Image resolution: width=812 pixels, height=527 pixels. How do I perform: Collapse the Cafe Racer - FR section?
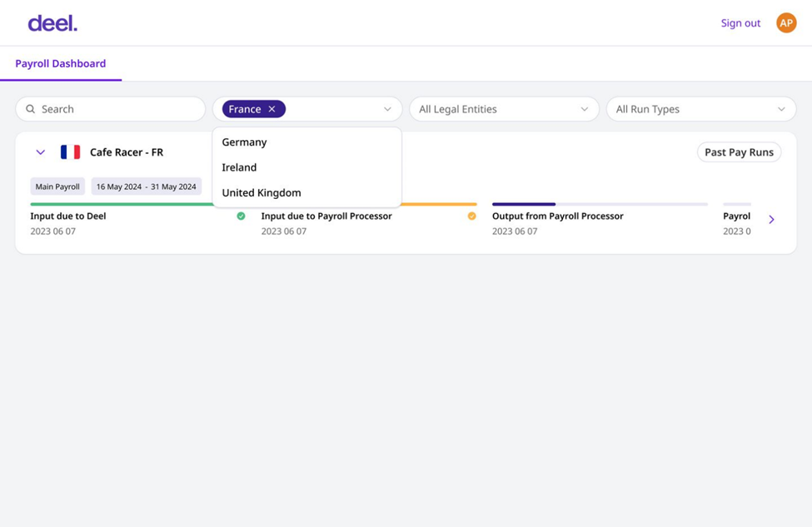tap(41, 152)
